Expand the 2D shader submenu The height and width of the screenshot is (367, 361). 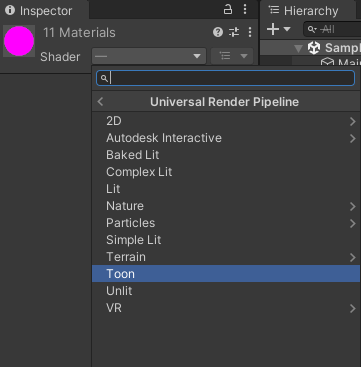click(x=226, y=121)
